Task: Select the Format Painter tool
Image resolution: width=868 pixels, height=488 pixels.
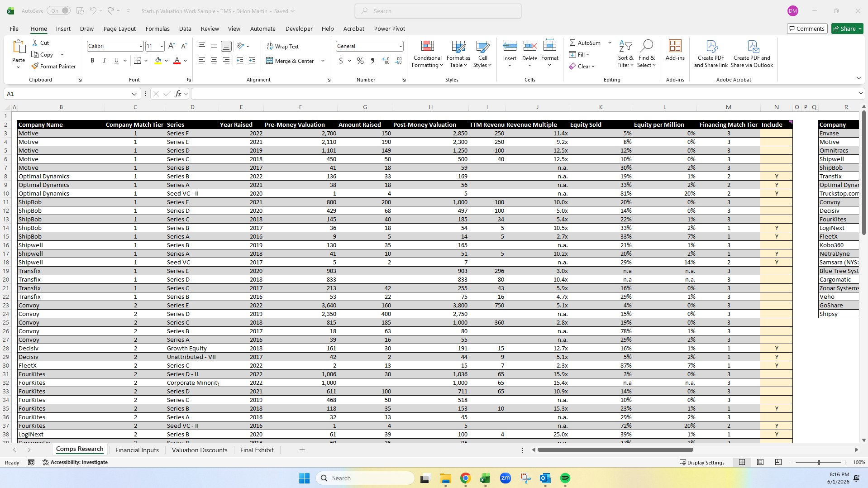Action: pos(53,66)
